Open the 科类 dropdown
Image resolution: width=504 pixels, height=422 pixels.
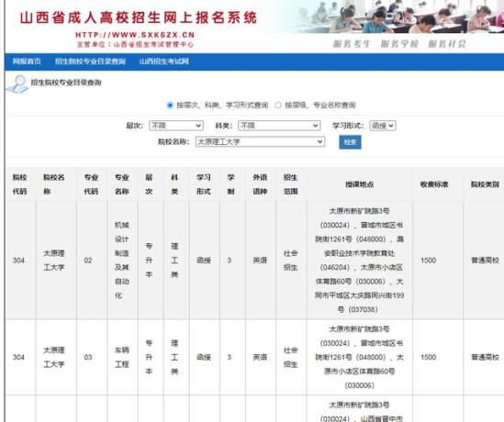(279, 126)
